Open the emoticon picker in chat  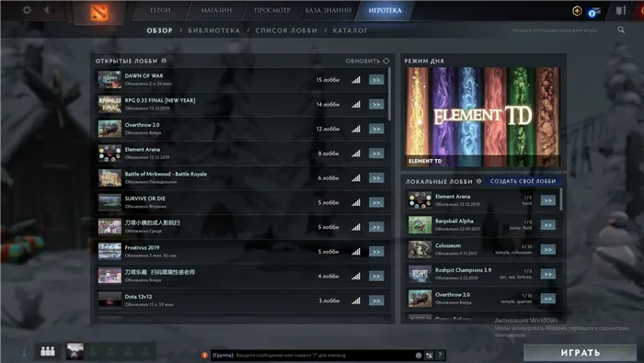(x=419, y=356)
